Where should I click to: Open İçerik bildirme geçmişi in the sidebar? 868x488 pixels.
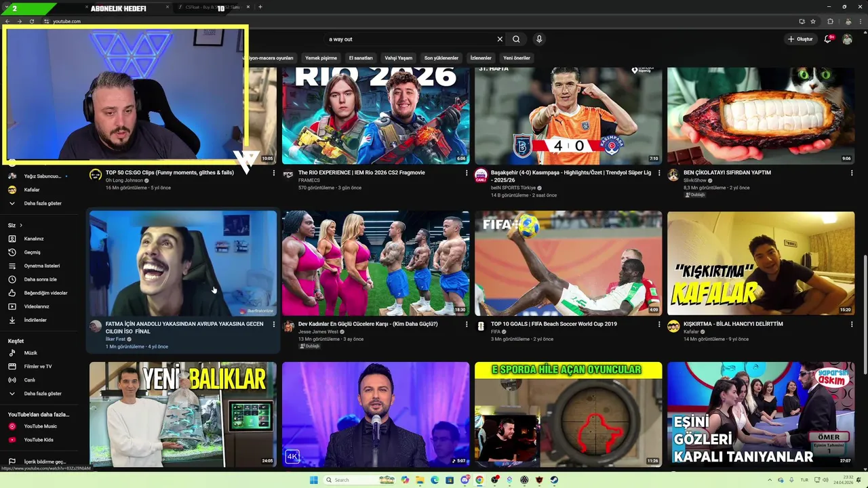coord(45,462)
